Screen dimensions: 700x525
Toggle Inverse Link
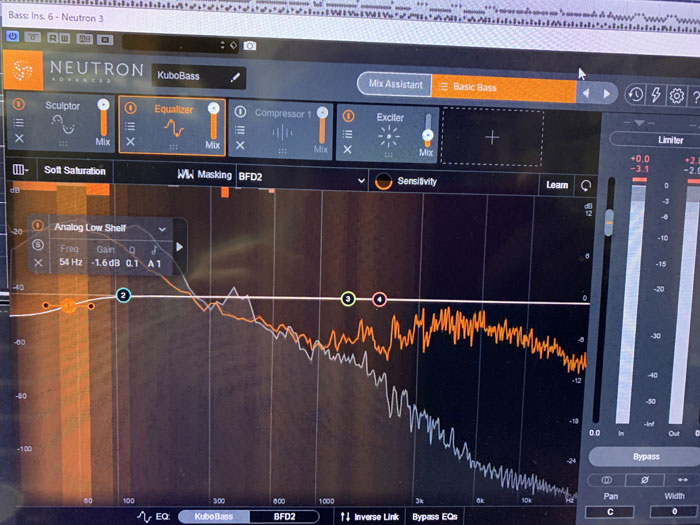(369, 517)
